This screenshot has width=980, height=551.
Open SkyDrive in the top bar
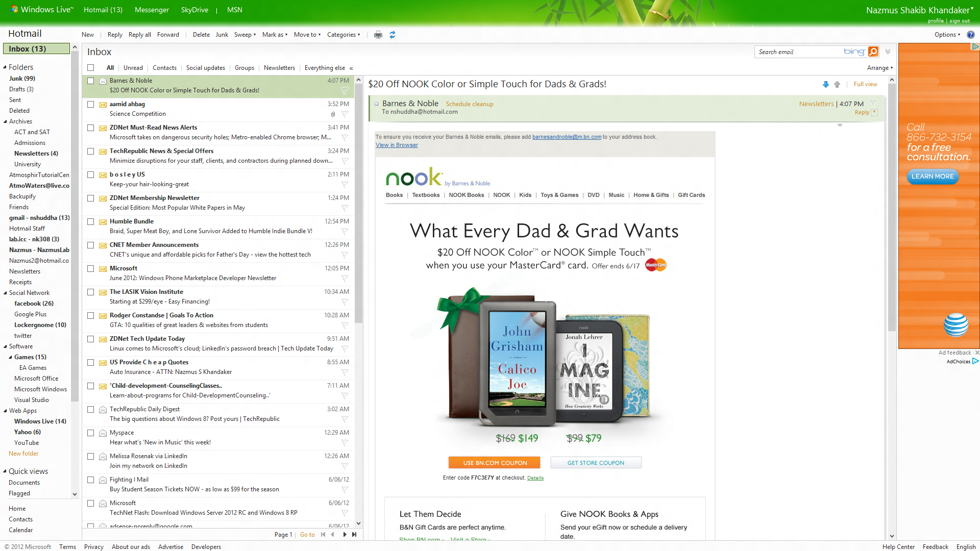(x=194, y=10)
